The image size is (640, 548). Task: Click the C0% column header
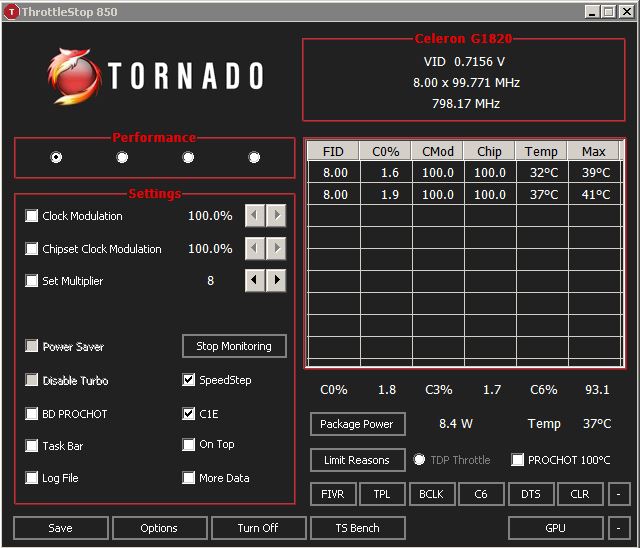coord(386,151)
